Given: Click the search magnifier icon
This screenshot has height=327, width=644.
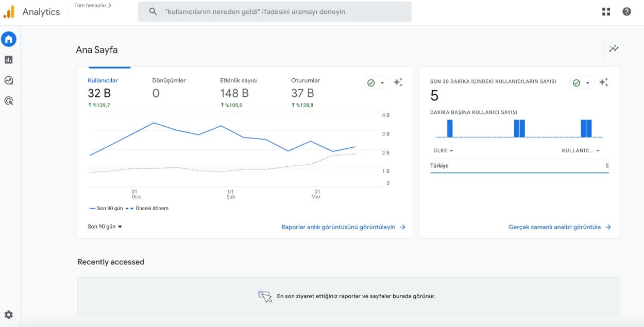Looking at the screenshot, I should [x=152, y=11].
